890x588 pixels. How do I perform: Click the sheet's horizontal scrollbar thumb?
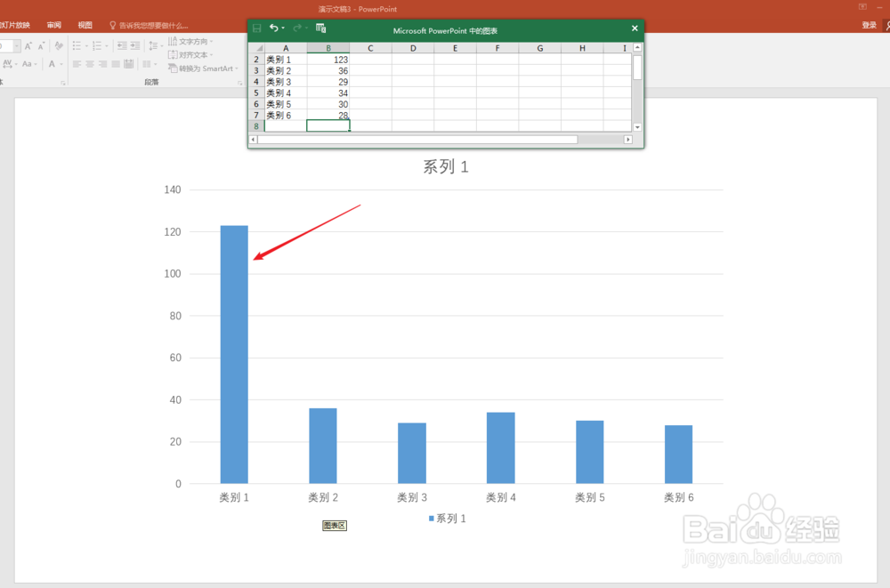click(417, 139)
